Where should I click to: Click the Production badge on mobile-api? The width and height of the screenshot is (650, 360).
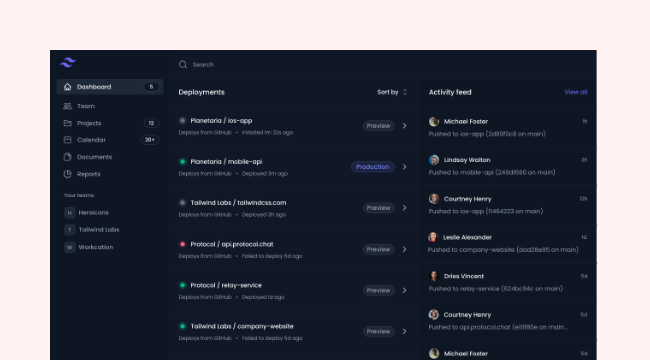coord(373,167)
